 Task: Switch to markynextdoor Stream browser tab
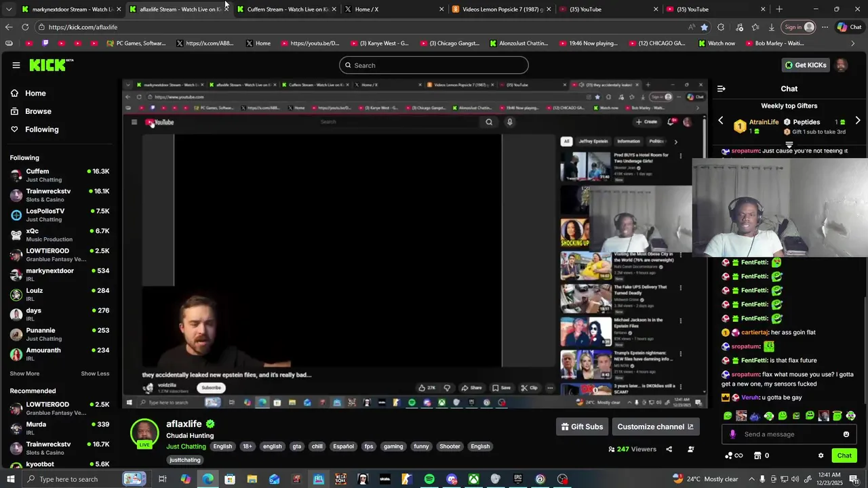coord(71,9)
